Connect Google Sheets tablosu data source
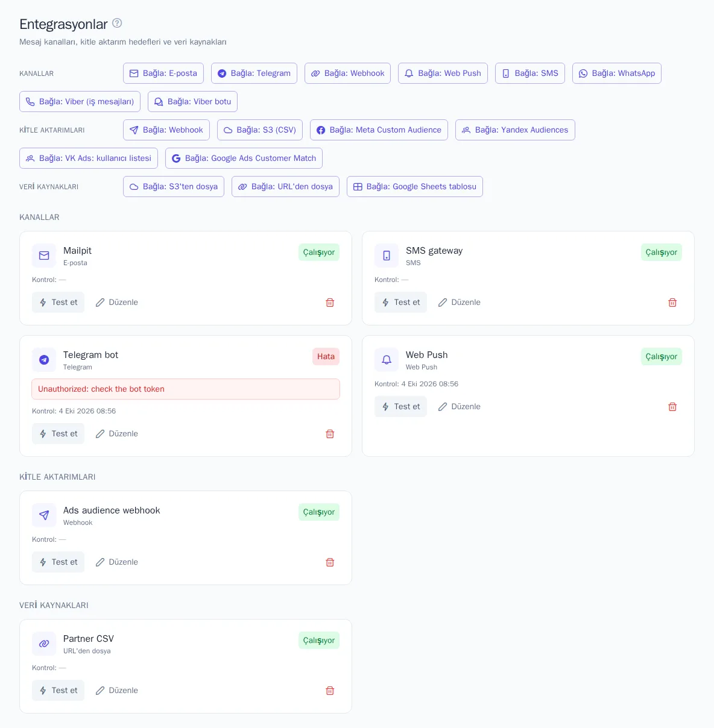 click(415, 186)
